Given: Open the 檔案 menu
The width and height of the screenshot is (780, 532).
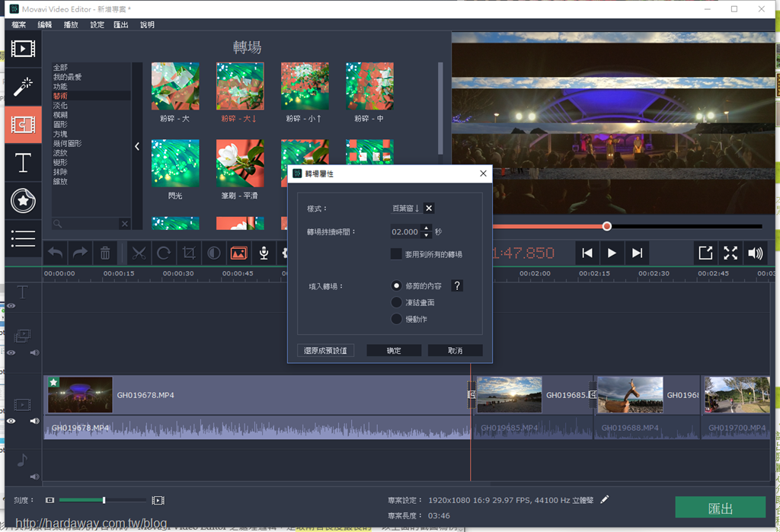Looking at the screenshot, I should tap(18, 25).
